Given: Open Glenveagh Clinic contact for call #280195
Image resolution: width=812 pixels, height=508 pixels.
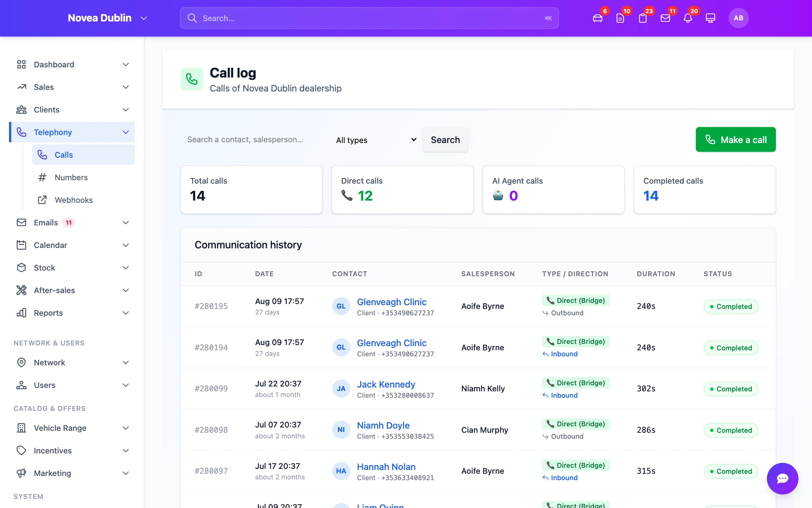Looking at the screenshot, I should pyautogui.click(x=392, y=302).
